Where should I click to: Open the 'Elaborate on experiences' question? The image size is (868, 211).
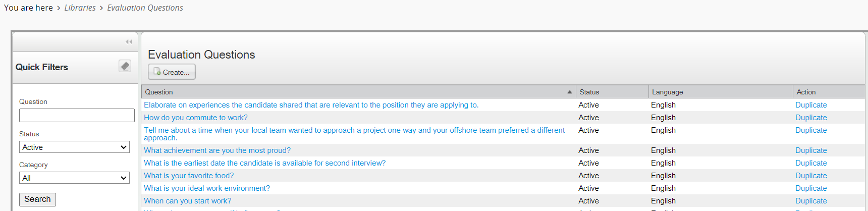[311, 105]
